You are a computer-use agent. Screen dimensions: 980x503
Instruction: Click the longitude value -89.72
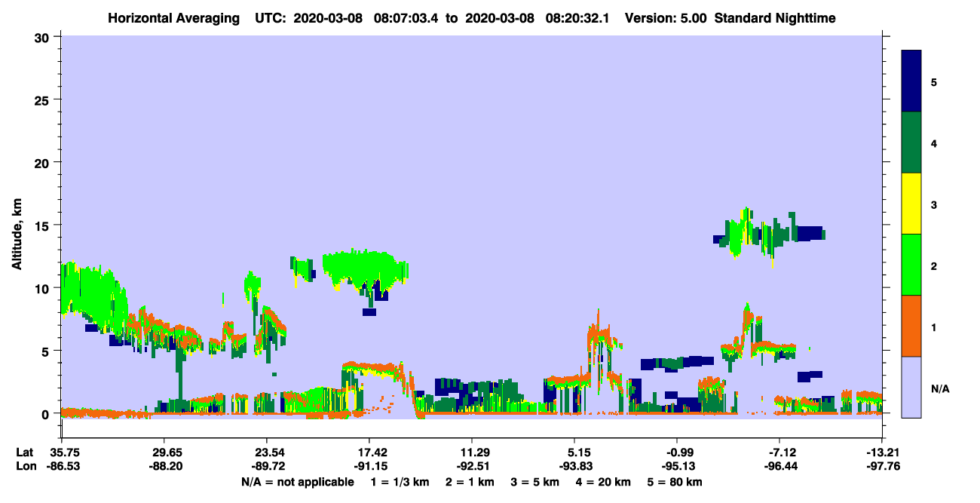coord(267,467)
